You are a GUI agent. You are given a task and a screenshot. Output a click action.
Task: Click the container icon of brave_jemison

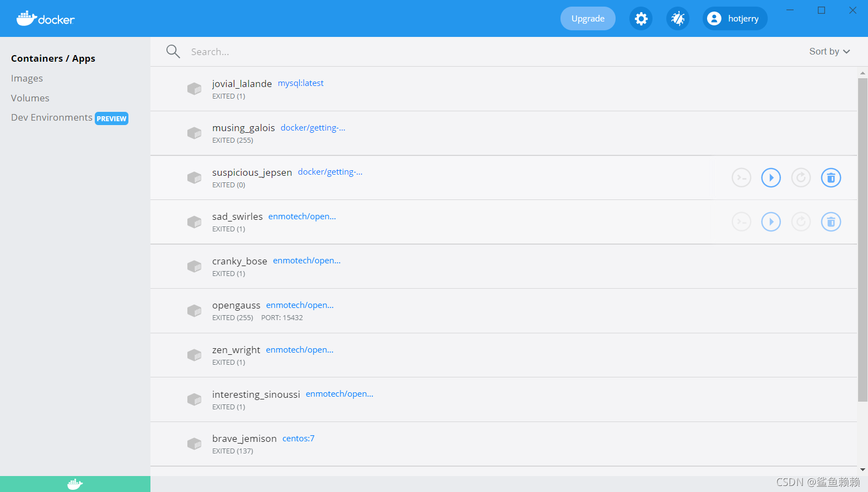tap(194, 444)
